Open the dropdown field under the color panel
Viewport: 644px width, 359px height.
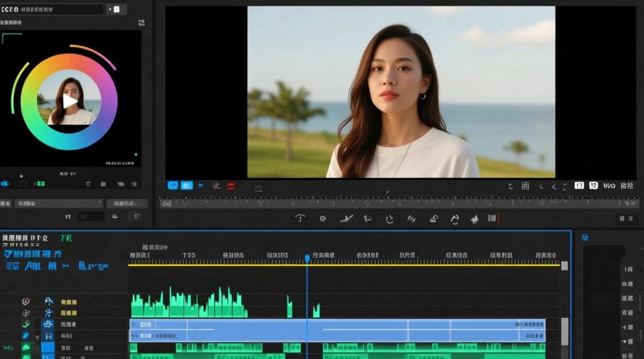coord(58,203)
